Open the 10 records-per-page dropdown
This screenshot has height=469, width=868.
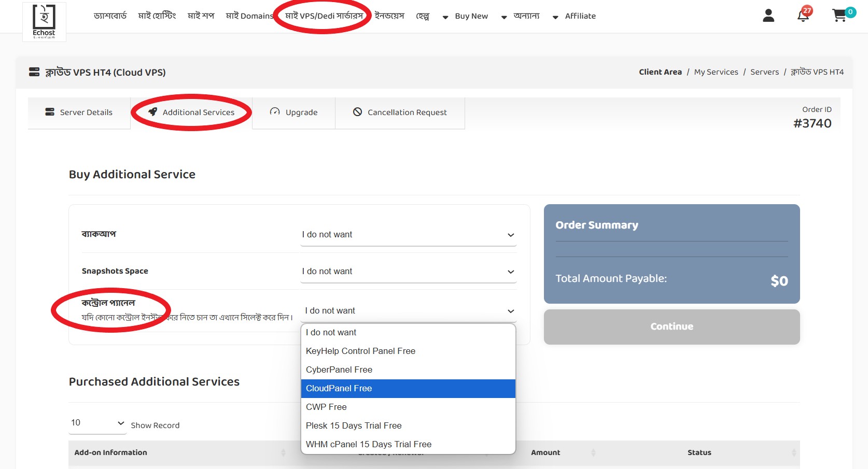(97, 423)
